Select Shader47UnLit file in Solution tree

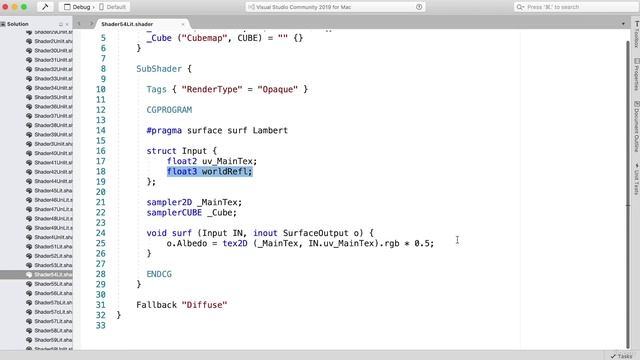click(53, 209)
